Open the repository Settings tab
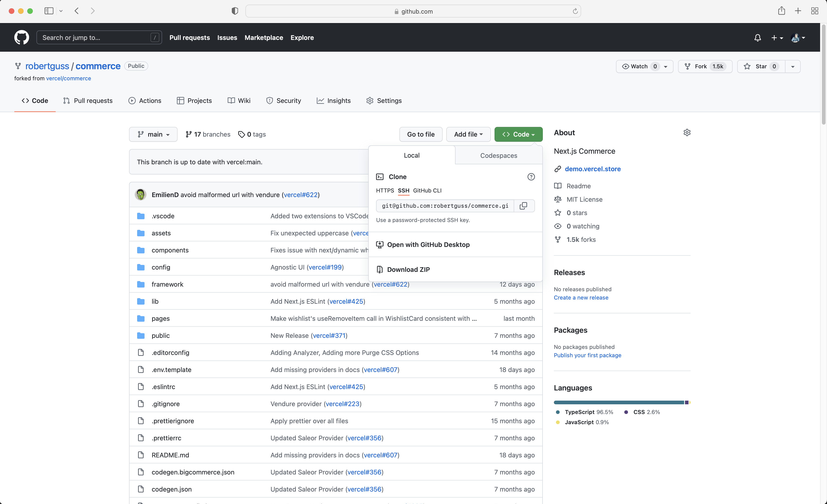 pyautogui.click(x=384, y=101)
